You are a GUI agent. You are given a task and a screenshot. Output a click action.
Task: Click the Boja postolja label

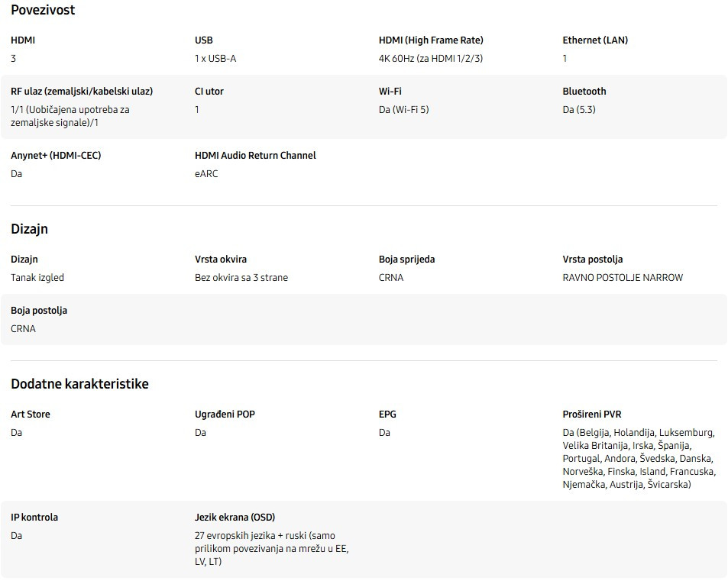pyautogui.click(x=39, y=311)
